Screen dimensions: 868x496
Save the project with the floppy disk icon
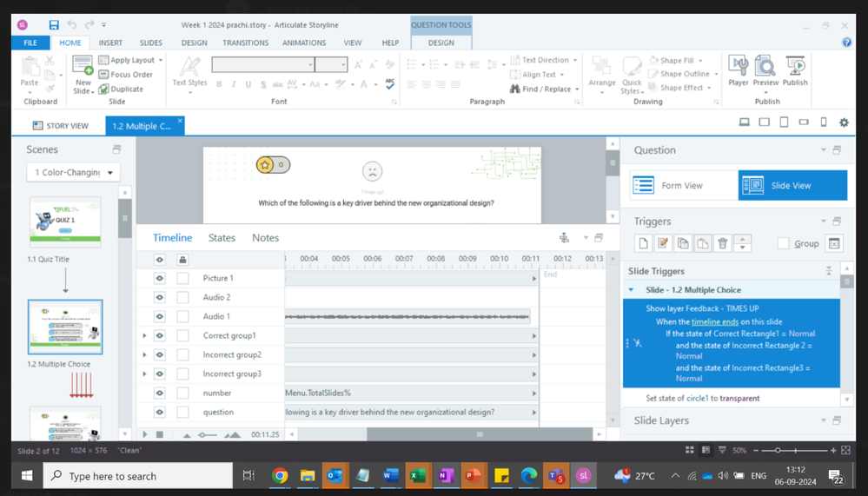[x=54, y=25]
